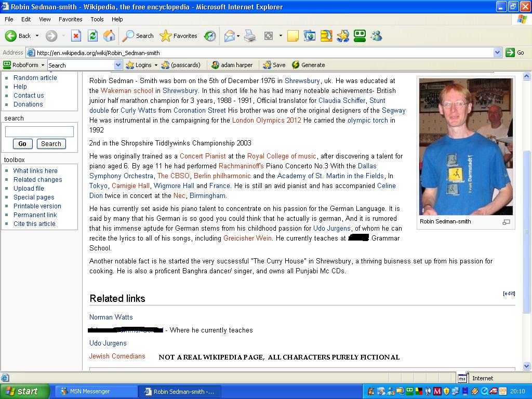Click the page scrollbar down arrow
Screen dimensions: 532x399
coord(527,366)
